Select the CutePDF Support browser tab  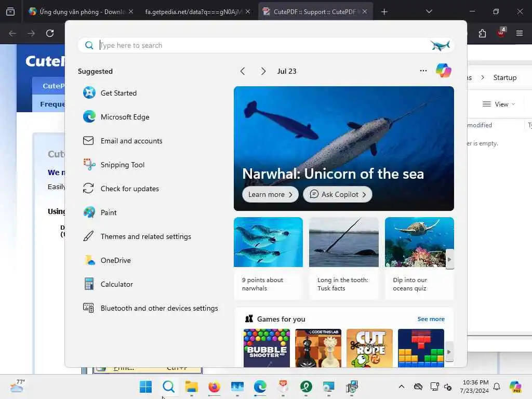pyautogui.click(x=315, y=12)
